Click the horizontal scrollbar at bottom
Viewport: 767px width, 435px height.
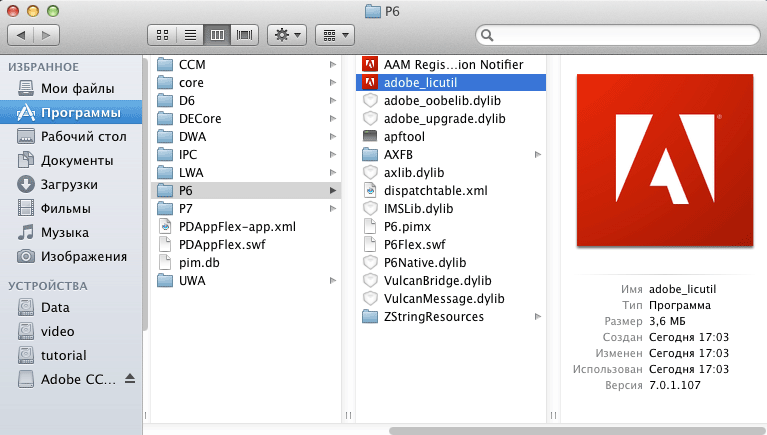(x=578, y=431)
